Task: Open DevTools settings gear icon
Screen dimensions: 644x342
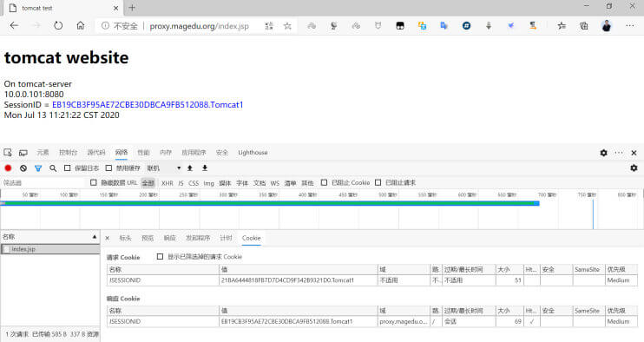Action: (603, 153)
